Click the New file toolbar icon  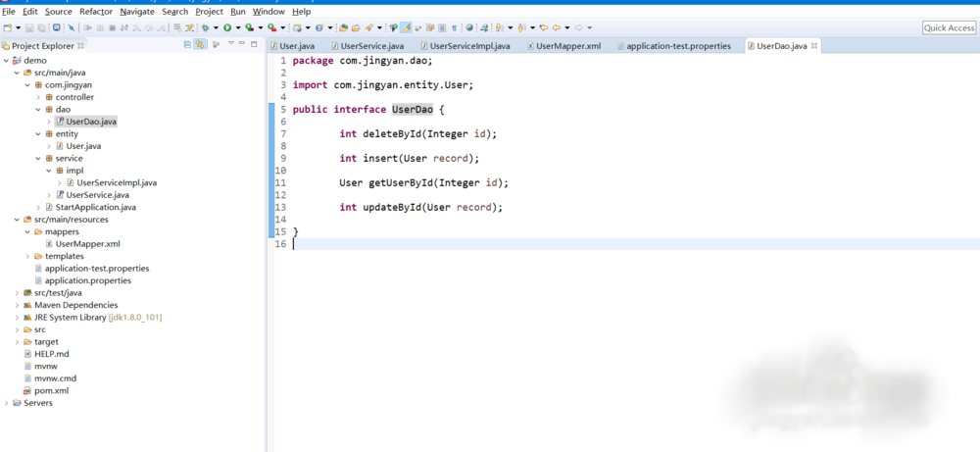[7, 28]
